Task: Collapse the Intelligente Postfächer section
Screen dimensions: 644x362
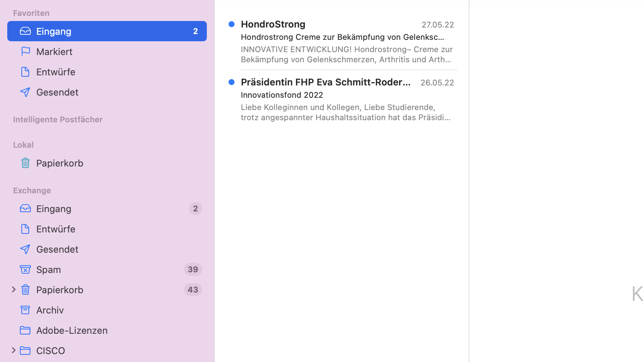Action: [58, 119]
